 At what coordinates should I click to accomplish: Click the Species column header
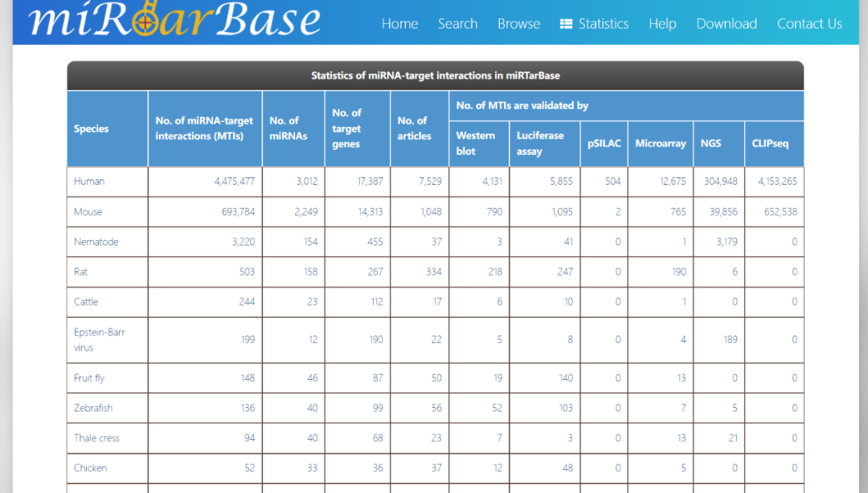[92, 128]
